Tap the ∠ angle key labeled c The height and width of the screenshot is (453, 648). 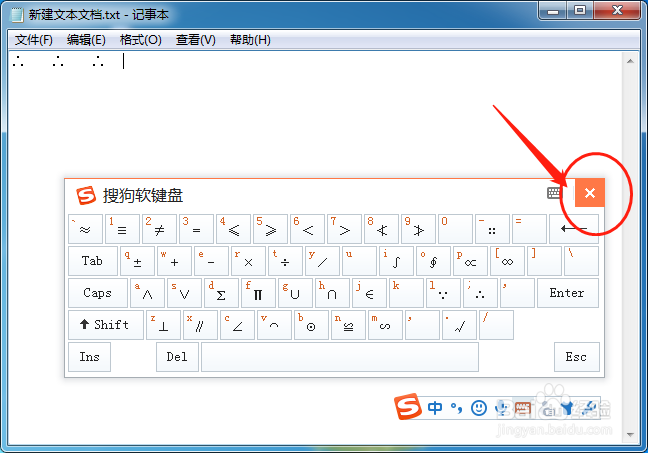[x=237, y=325]
